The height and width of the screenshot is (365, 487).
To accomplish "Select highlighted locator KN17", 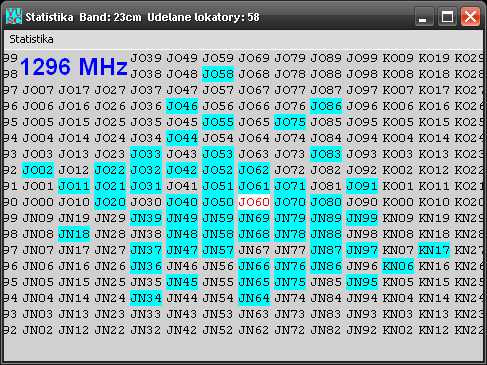I will pyautogui.click(x=434, y=250).
